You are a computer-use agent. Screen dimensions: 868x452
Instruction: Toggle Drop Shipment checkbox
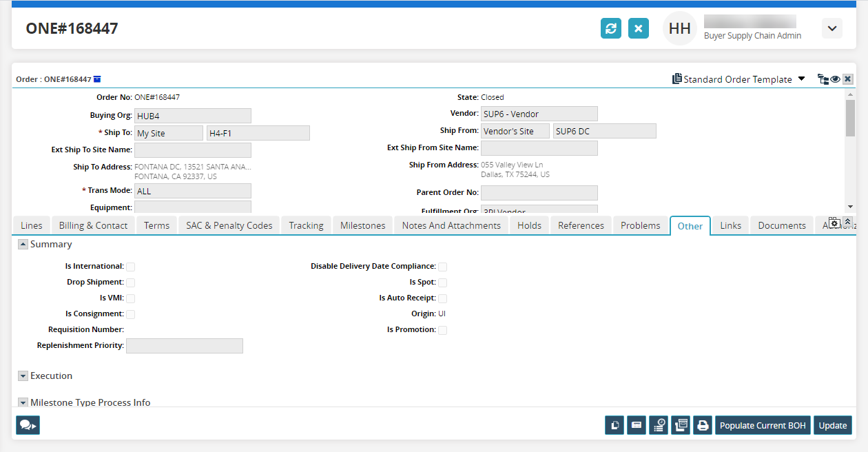pyautogui.click(x=130, y=282)
